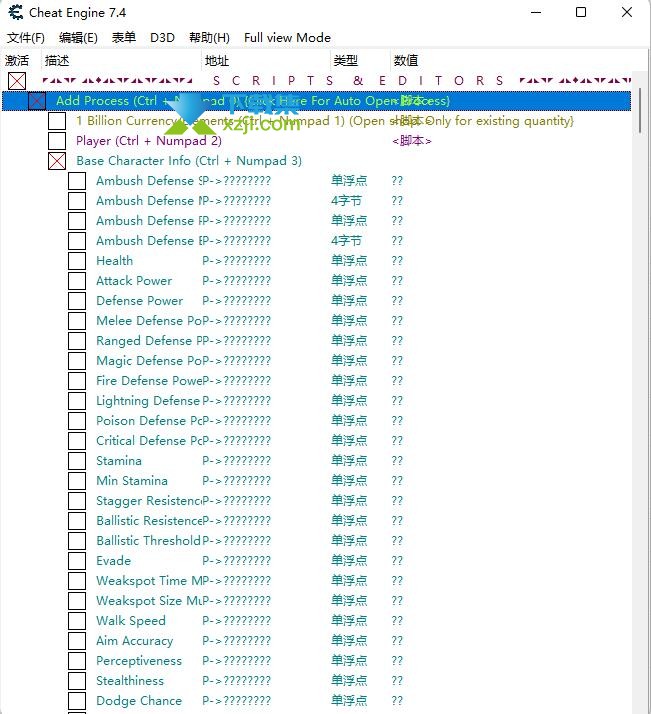This screenshot has width=651, height=714.
Task: Select the Stagger Resistence row description
Action: (149, 501)
